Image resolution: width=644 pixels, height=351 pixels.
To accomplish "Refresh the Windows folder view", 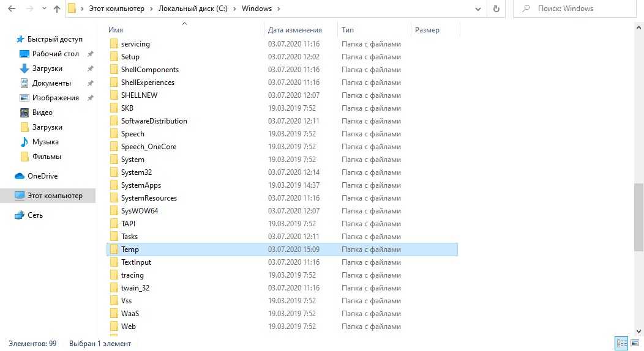I will click(496, 9).
